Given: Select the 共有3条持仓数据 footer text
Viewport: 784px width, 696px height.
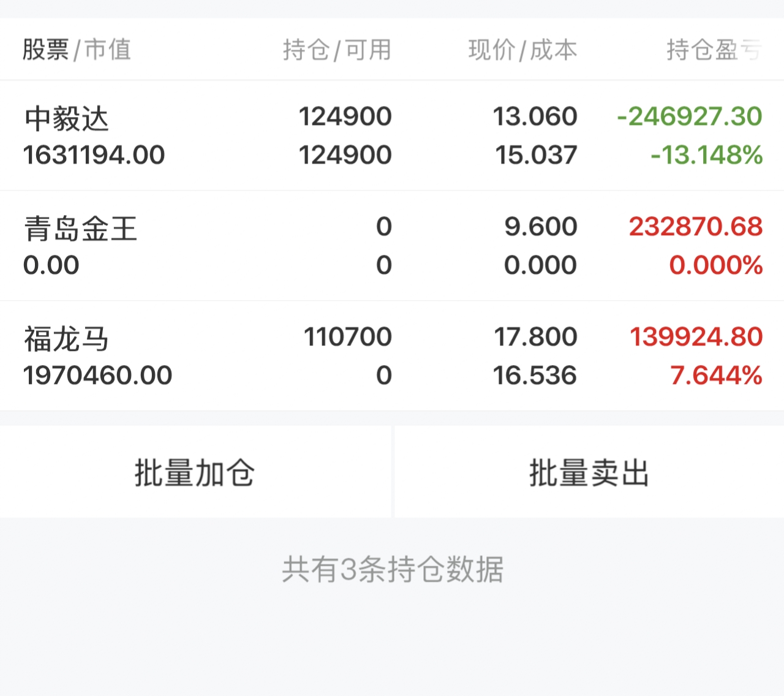Looking at the screenshot, I should tap(393, 569).
